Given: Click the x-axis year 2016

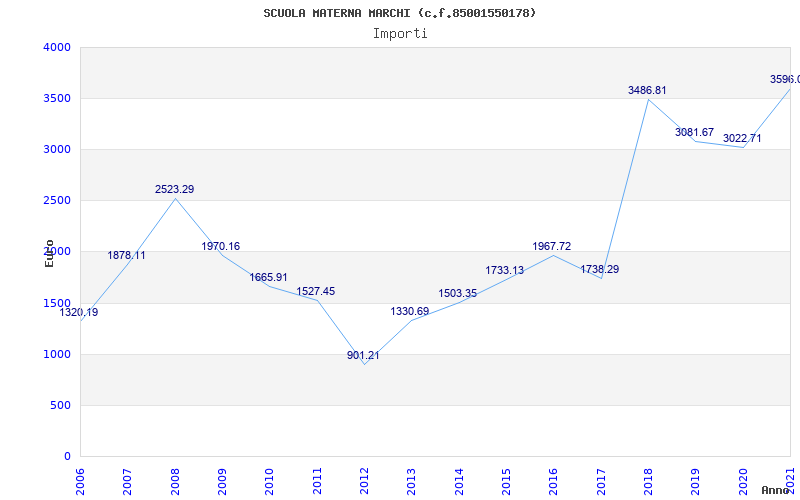Looking at the screenshot, I should [554, 481].
